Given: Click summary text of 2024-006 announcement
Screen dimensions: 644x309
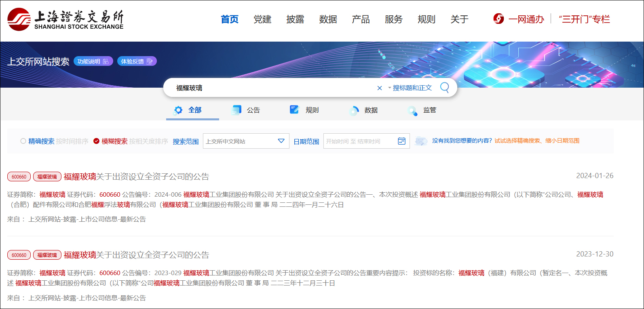Looking at the screenshot, I should 305,200.
